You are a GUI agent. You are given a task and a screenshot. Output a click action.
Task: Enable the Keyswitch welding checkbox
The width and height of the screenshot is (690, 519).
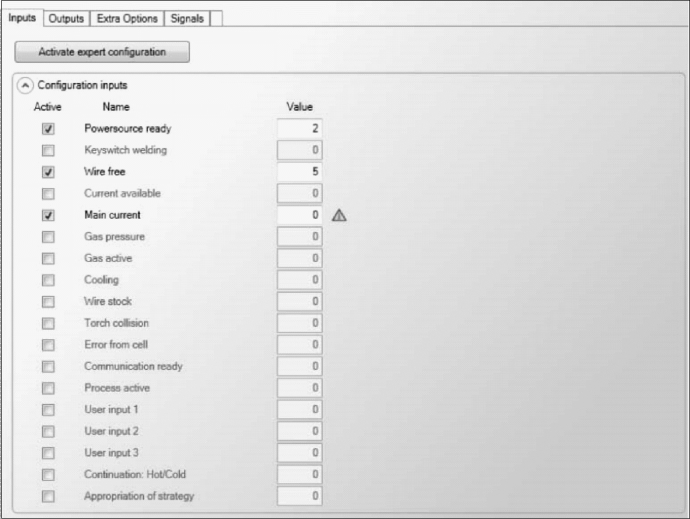[48, 150]
